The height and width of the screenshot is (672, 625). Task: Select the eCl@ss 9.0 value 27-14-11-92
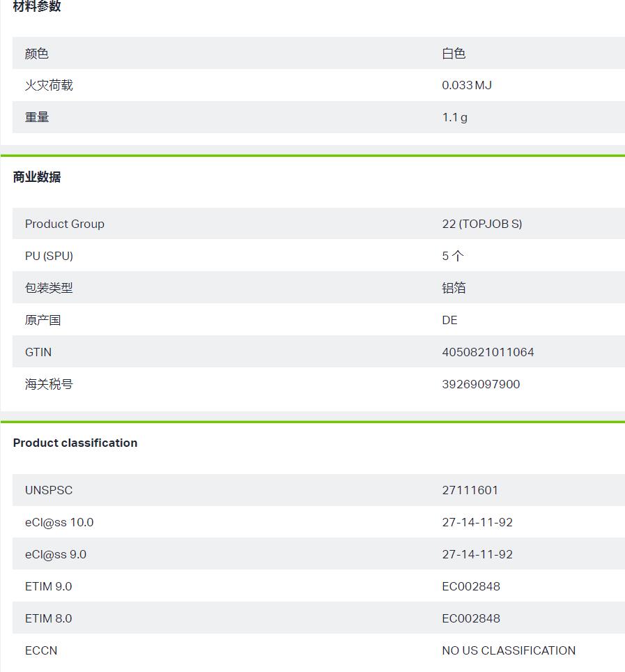(x=477, y=555)
